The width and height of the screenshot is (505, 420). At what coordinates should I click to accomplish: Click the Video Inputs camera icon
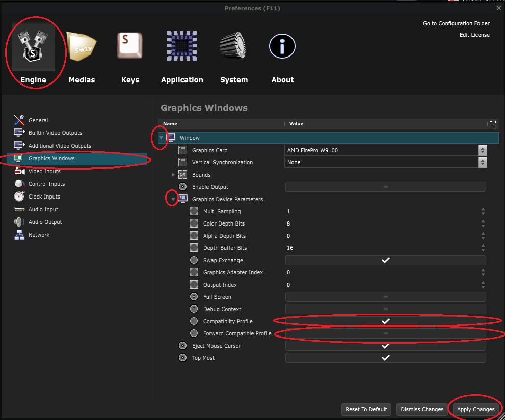[x=19, y=171]
